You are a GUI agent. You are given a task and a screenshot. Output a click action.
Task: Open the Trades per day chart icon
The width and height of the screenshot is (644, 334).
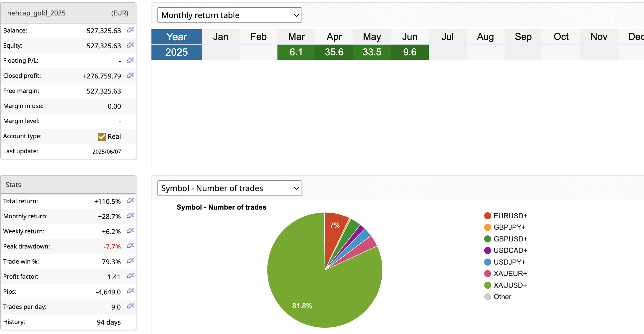pyautogui.click(x=130, y=306)
